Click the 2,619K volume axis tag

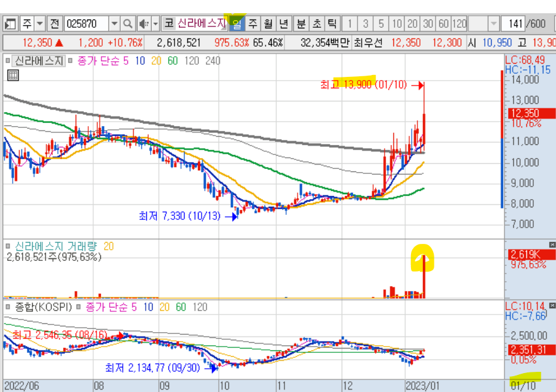point(531,255)
